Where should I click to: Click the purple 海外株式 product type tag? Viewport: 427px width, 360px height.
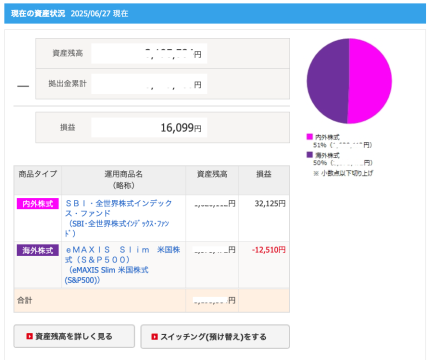(x=38, y=250)
